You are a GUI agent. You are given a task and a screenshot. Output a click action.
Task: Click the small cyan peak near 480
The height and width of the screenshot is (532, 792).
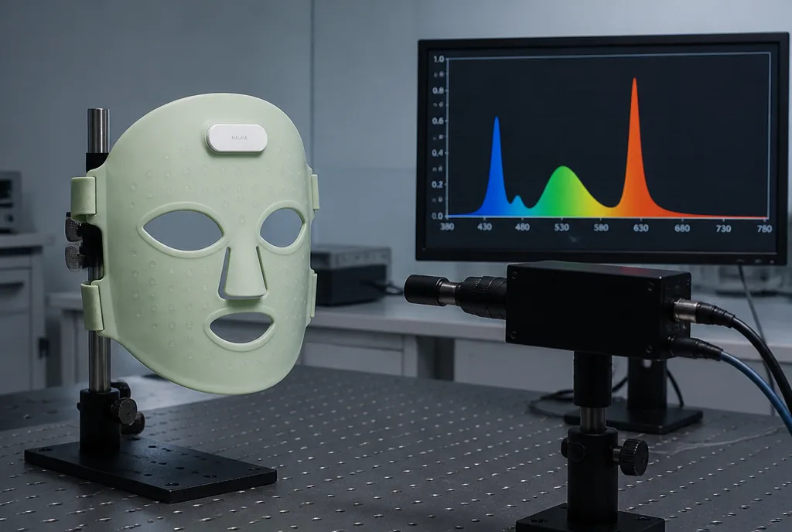pos(517,206)
